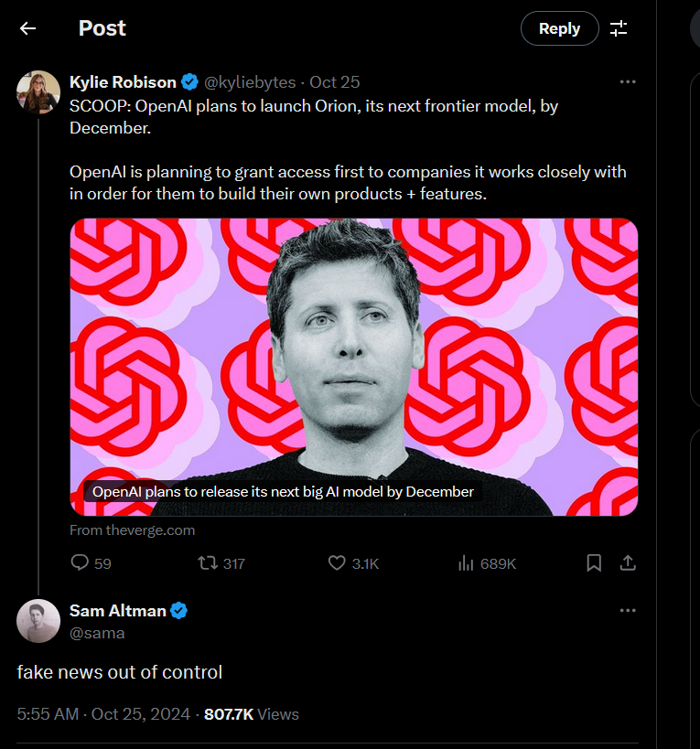This screenshot has width=700, height=749.
Task: Open more options on Kylie's post
Action: click(628, 82)
